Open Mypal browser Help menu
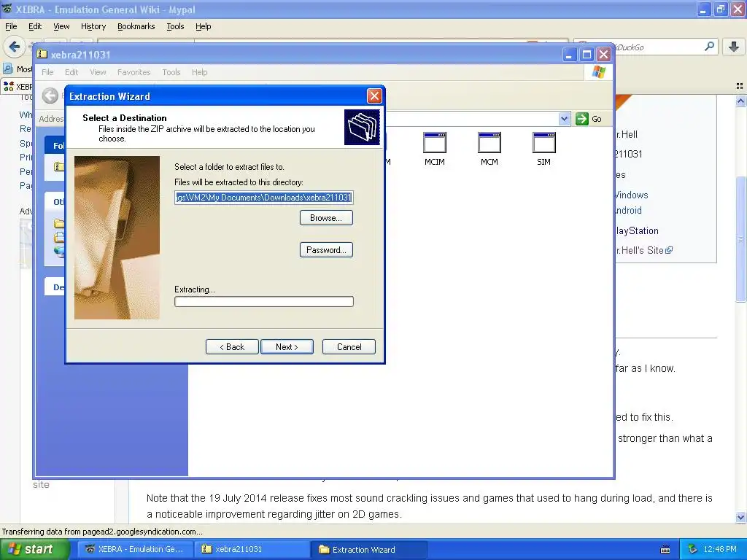747x560 pixels. click(x=204, y=26)
